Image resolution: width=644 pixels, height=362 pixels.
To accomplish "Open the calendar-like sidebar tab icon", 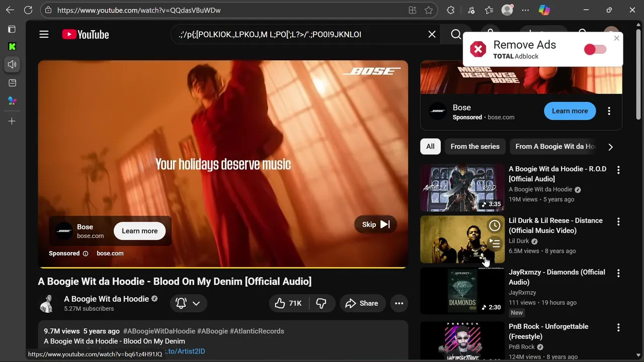I will (12, 82).
